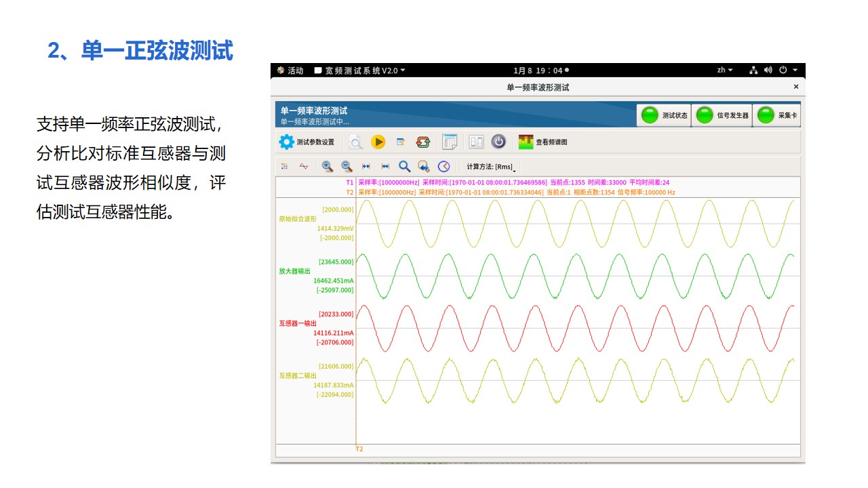Toggle the 信号发生器 indicator button
The height and width of the screenshot is (488, 868).
pyautogui.click(x=723, y=115)
